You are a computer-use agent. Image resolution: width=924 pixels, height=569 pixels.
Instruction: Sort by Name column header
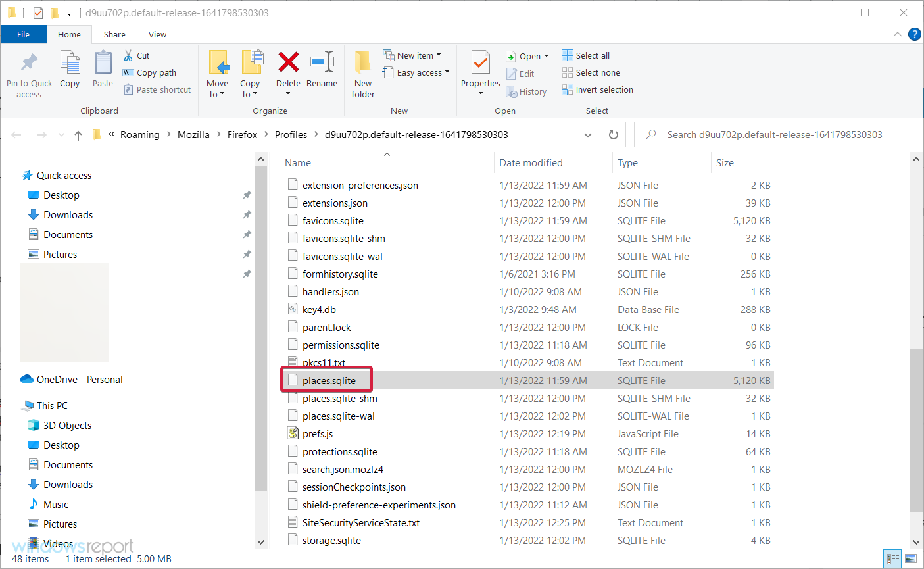[x=298, y=163]
